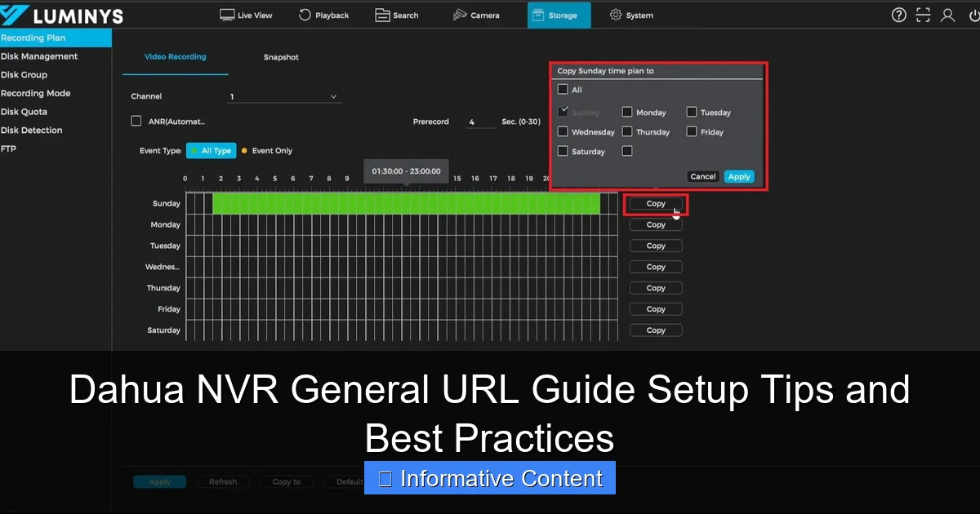Image resolution: width=980 pixels, height=514 pixels.
Task: Click the Copy to button at bottom
Action: coord(286,481)
